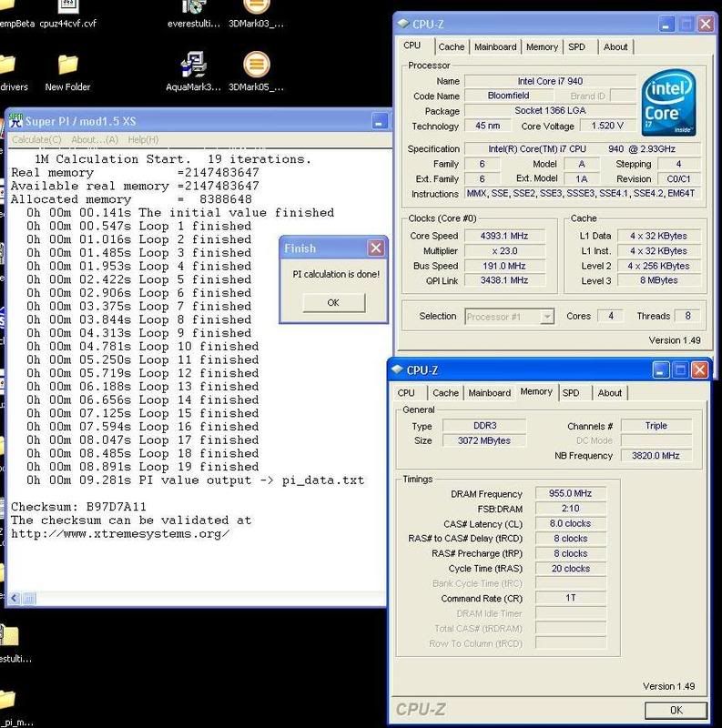
Task: Click OK button in lower CPU-Z window
Action: [676, 710]
